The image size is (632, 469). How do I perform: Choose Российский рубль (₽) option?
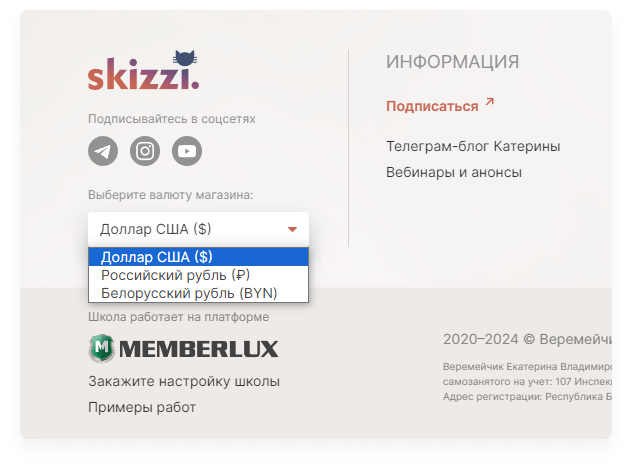click(x=198, y=275)
